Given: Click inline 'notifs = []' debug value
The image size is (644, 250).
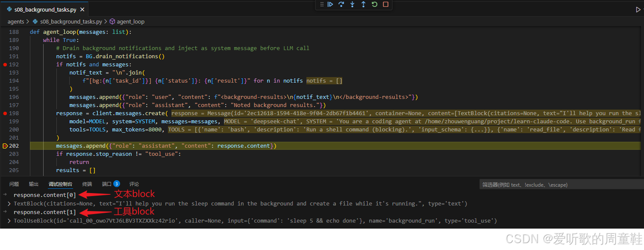Looking at the screenshot, I should pos(324,81).
